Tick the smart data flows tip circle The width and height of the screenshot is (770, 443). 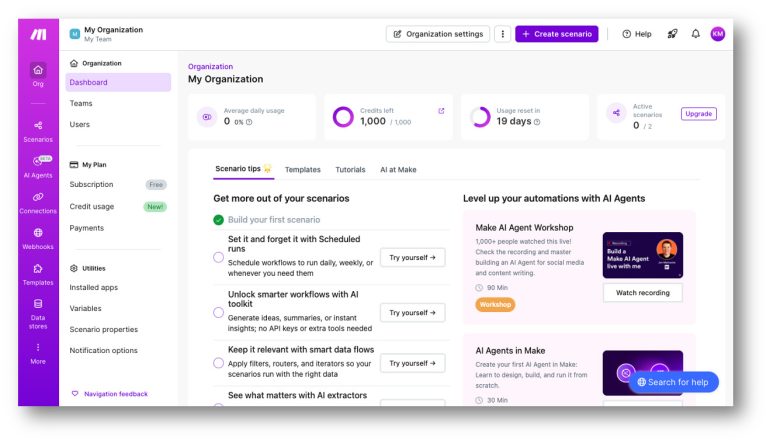218,363
